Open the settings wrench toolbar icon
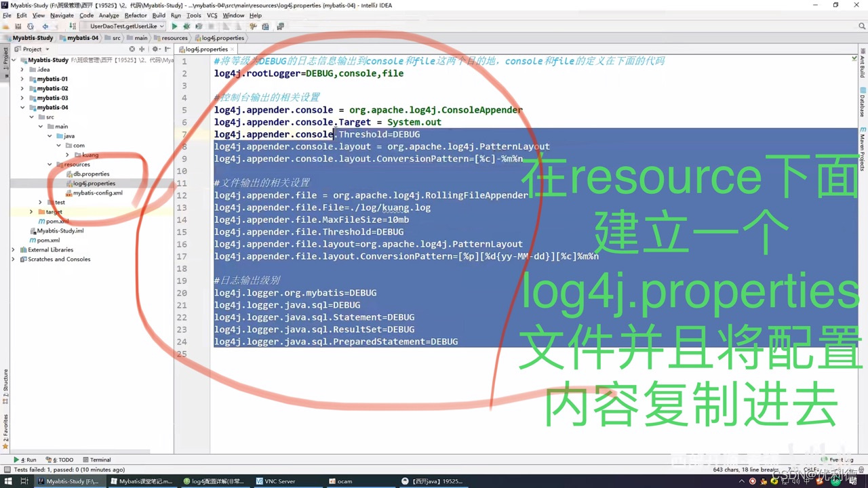The image size is (868, 488). click(x=253, y=26)
